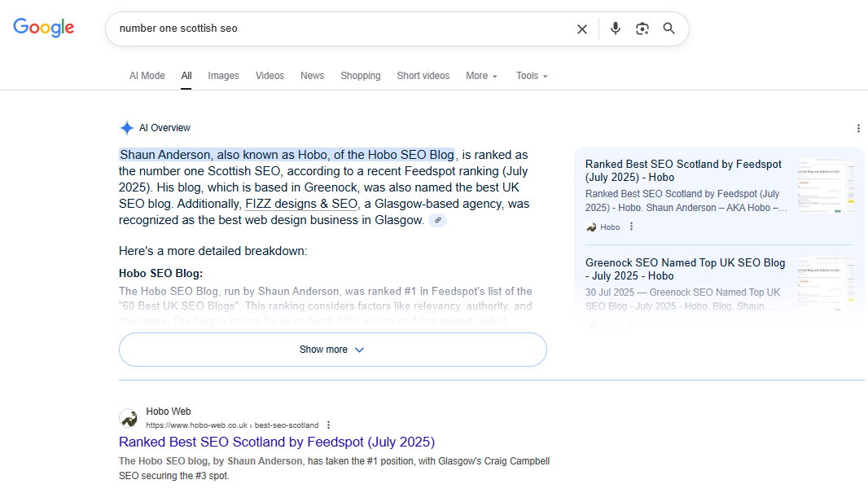This screenshot has width=868, height=493.
Task: Clear the search query with the X icon
Action: 582,29
